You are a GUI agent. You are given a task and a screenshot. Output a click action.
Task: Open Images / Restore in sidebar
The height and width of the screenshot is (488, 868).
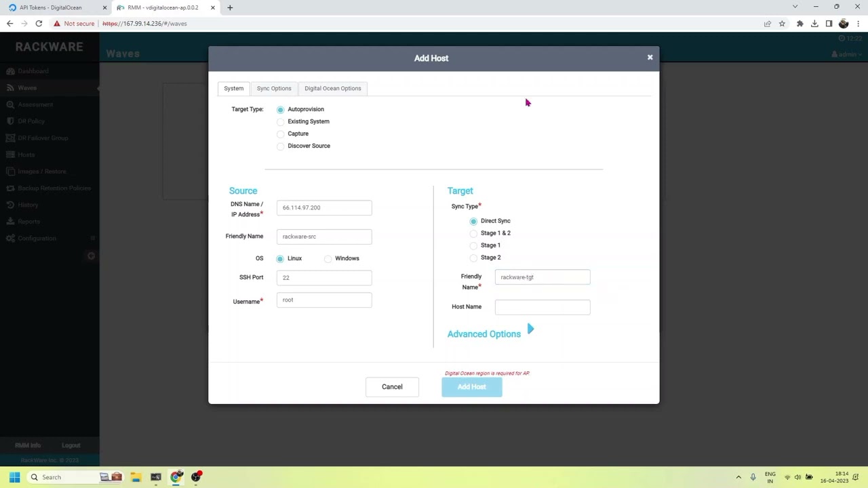point(42,171)
